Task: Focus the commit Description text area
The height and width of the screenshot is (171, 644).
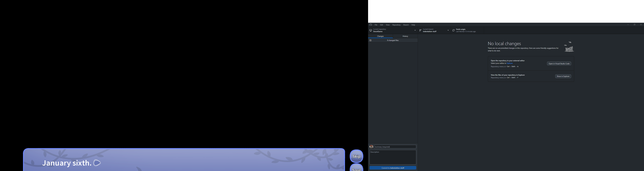Action: click(x=393, y=157)
